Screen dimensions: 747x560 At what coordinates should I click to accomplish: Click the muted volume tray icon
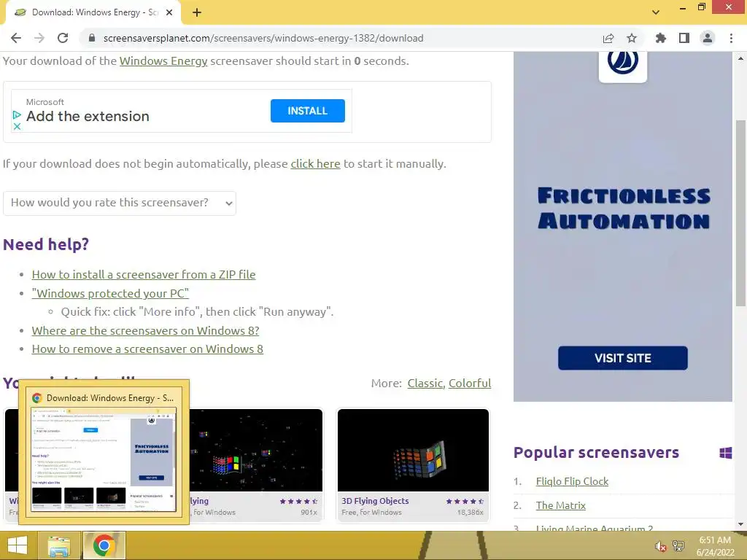pyautogui.click(x=660, y=546)
